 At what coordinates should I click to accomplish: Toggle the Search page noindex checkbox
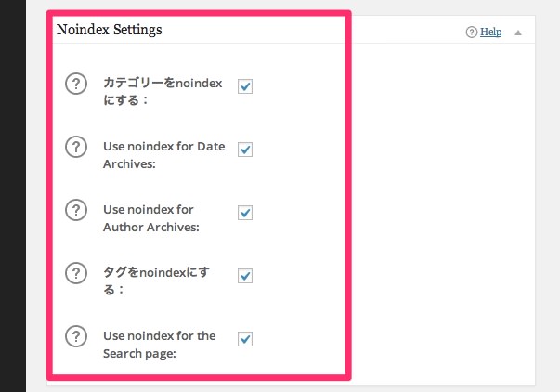(x=245, y=339)
